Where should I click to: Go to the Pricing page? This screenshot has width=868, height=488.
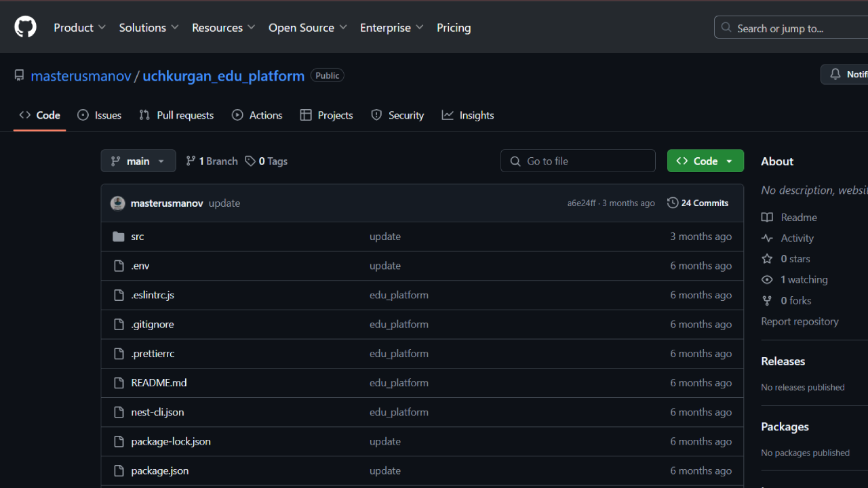pos(454,28)
